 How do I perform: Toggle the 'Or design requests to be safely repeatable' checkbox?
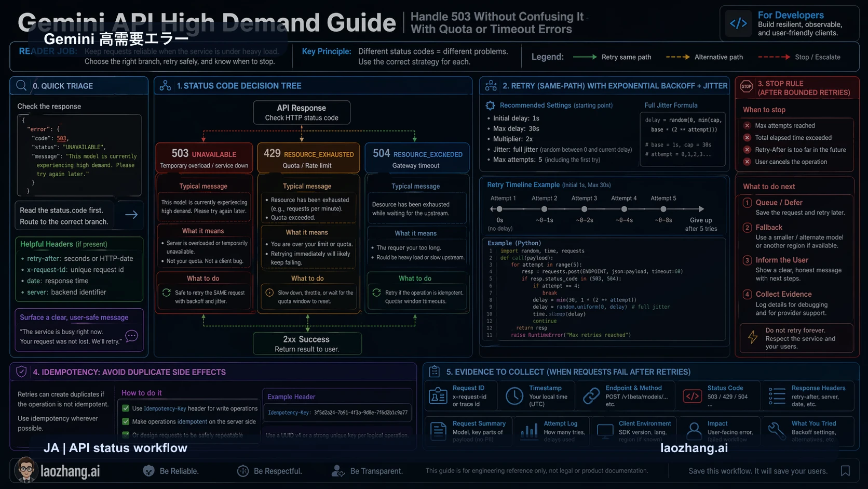click(x=126, y=434)
